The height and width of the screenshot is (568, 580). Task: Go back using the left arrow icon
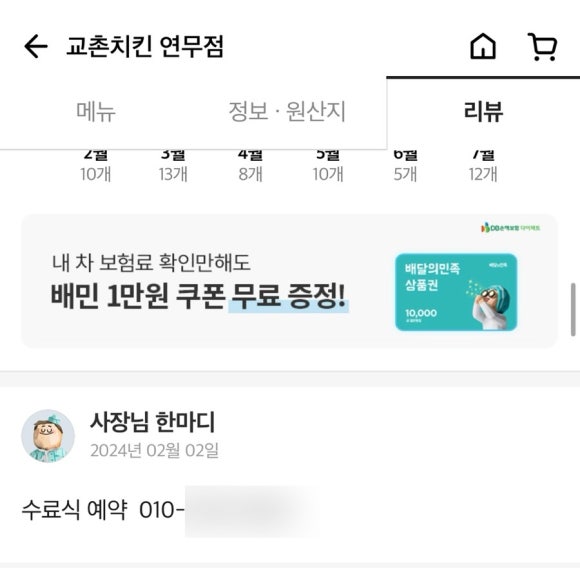(36, 46)
